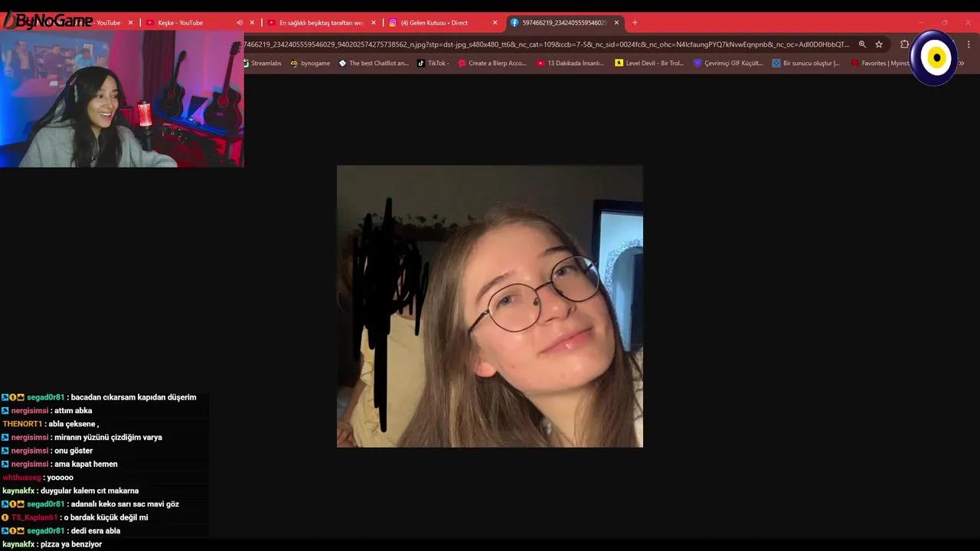Bookmark this page with the star icon
Screen dimensions: 980x551
[x=879, y=44]
